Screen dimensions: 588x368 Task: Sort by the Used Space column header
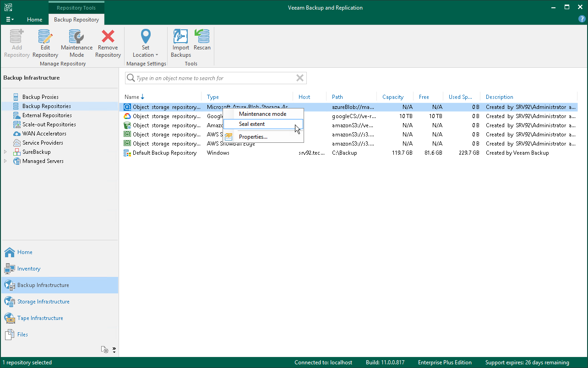(460, 97)
